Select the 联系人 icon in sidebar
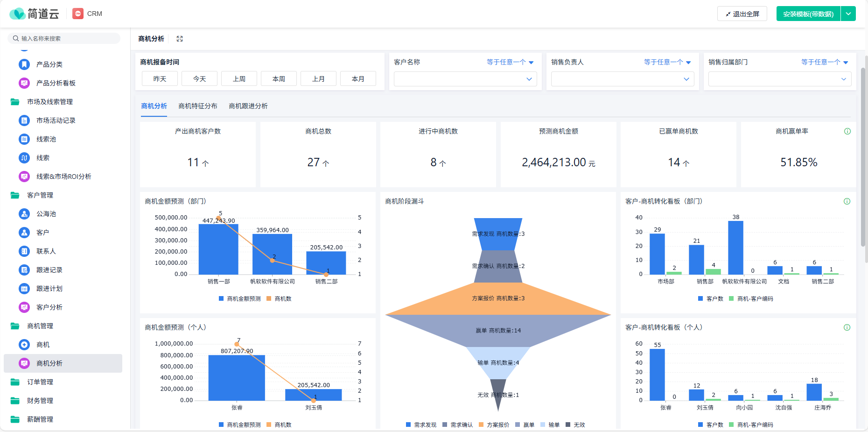868x432 pixels. pyautogui.click(x=24, y=251)
